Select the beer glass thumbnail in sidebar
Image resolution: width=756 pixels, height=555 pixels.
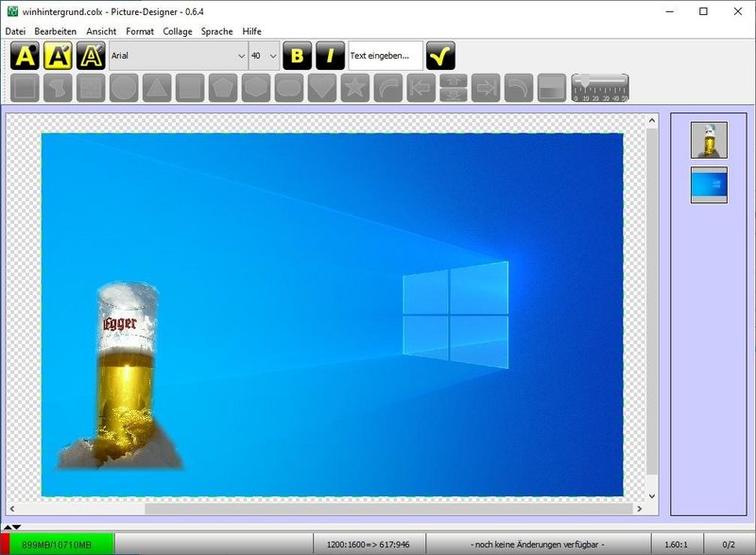click(x=710, y=140)
